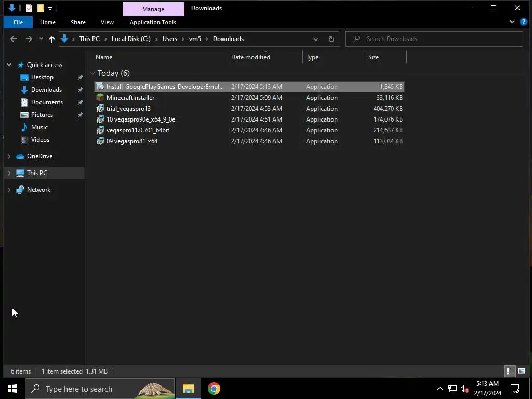The image size is (532, 399).
Task: Select OneDrive in the navigation pane
Action: (39, 156)
